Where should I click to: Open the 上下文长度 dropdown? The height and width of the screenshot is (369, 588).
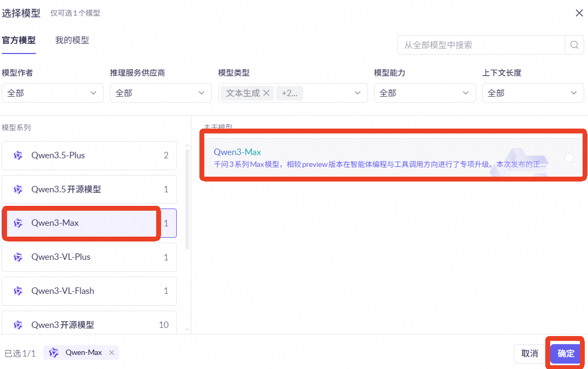point(533,93)
